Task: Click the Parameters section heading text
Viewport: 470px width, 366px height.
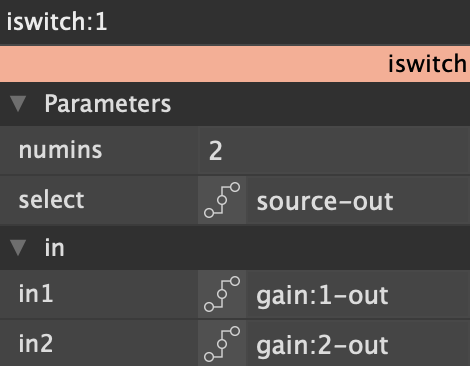Action: [x=108, y=104]
